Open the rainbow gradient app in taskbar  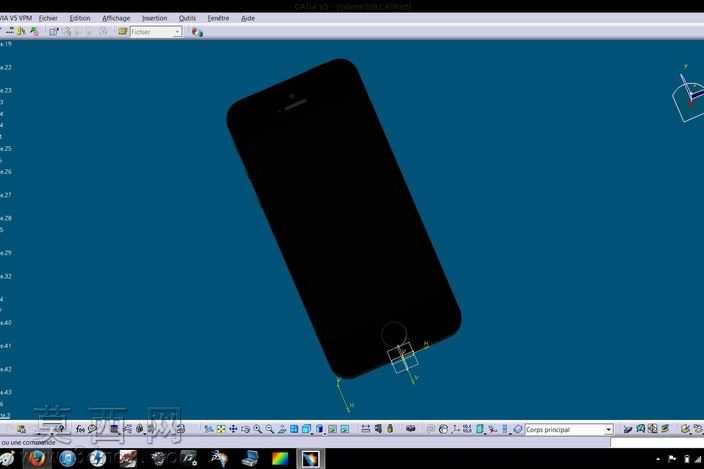tap(280, 459)
